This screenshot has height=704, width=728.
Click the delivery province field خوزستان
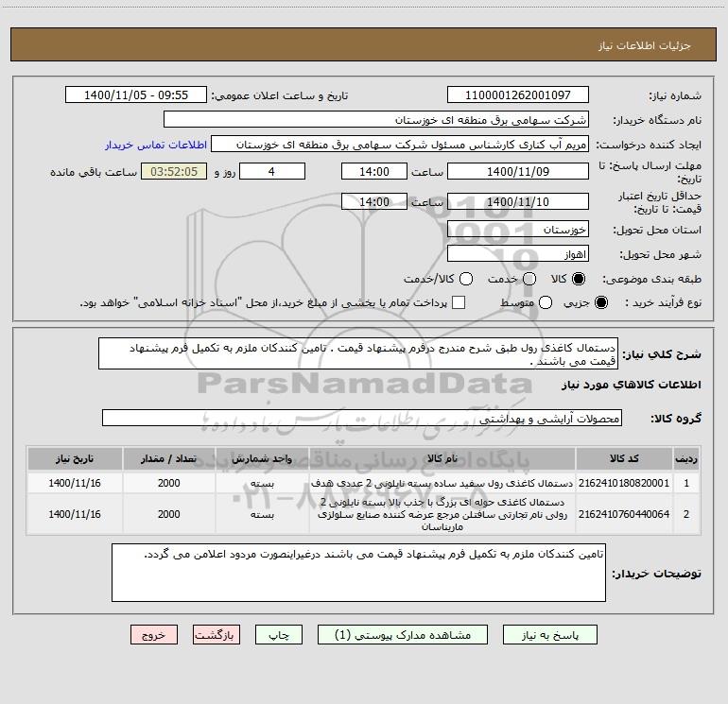pos(518,229)
